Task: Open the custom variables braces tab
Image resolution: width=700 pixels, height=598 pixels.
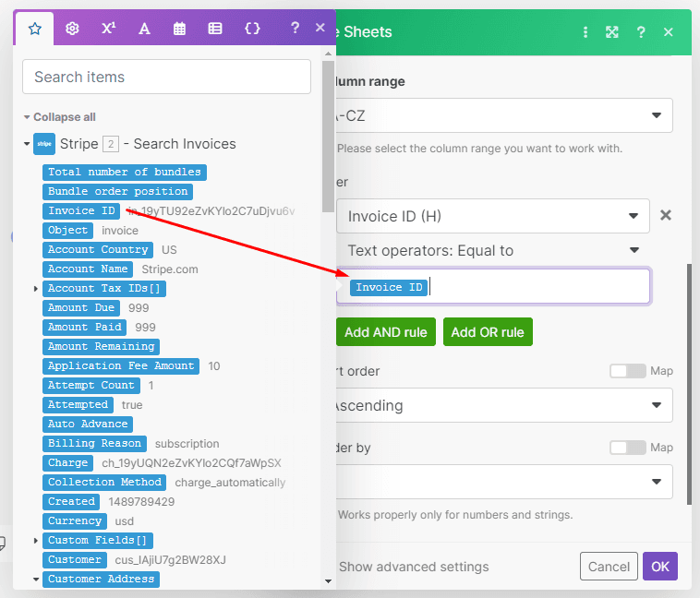Action: click(x=252, y=29)
